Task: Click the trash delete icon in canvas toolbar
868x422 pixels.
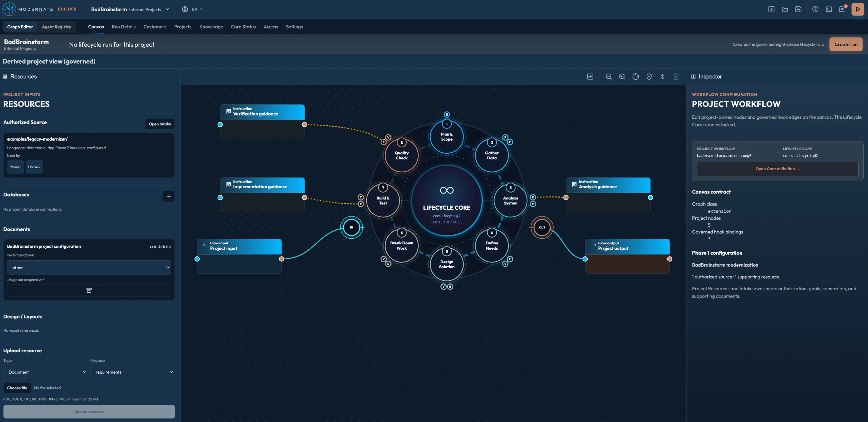Action: (x=676, y=76)
